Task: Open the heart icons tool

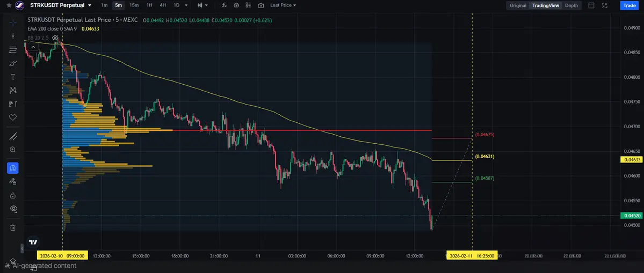Action: [x=13, y=117]
